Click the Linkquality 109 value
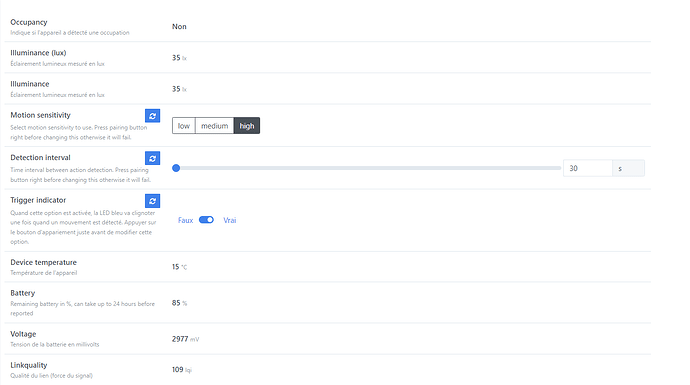The width and height of the screenshot is (690, 385). coord(181,370)
